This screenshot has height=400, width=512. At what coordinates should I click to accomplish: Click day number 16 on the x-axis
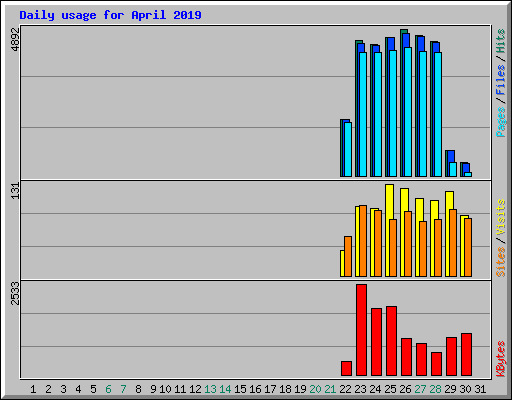(x=255, y=389)
